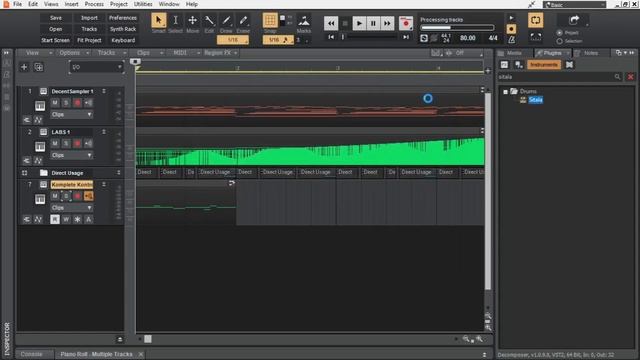Open the snap resolution 1/16 dropdown

click(278, 40)
